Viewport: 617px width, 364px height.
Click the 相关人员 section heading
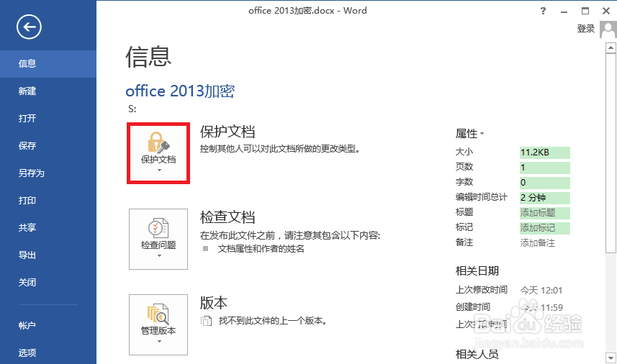click(x=477, y=355)
